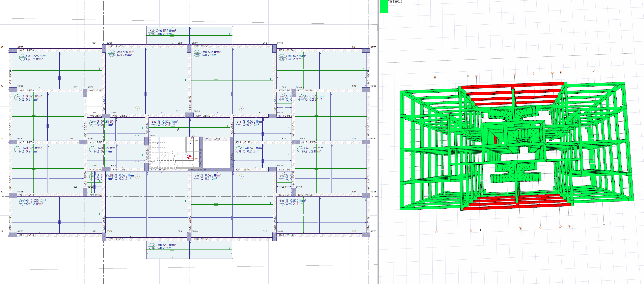Click column label S12

click(x=178, y=111)
